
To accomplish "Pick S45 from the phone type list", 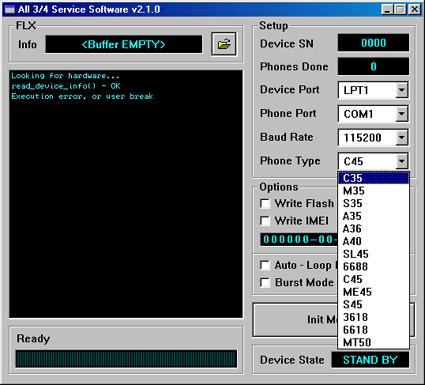I will [373, 305].
